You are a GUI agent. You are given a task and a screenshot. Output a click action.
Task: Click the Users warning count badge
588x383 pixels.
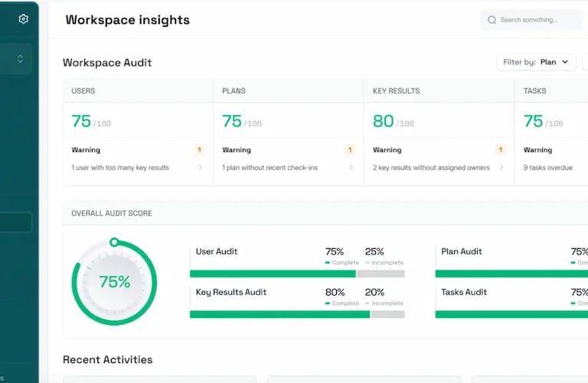200,150
